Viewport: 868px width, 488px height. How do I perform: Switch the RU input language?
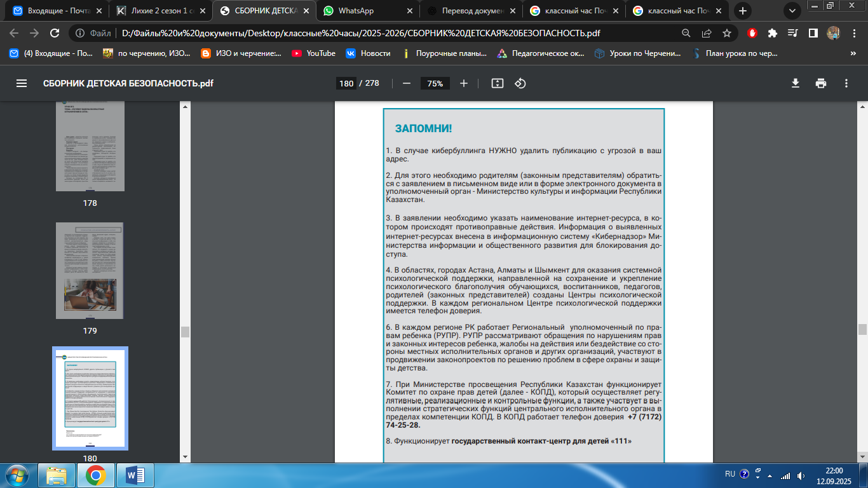[730, 474]
